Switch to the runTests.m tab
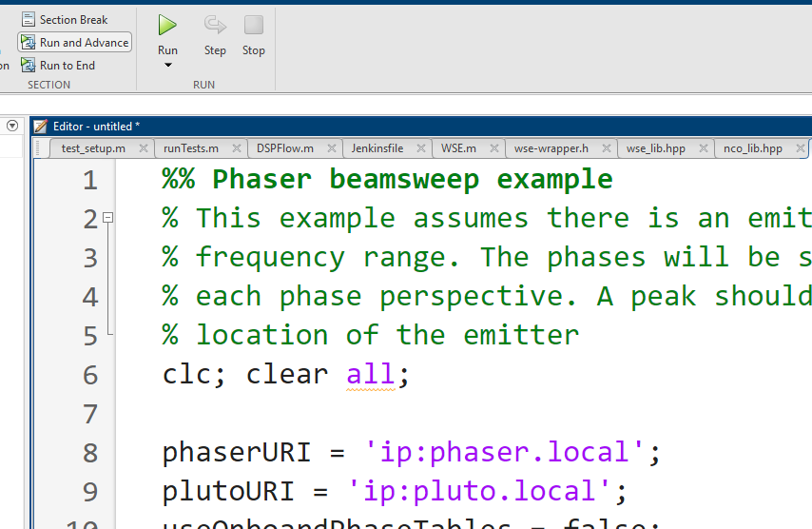 pos(191,148)
